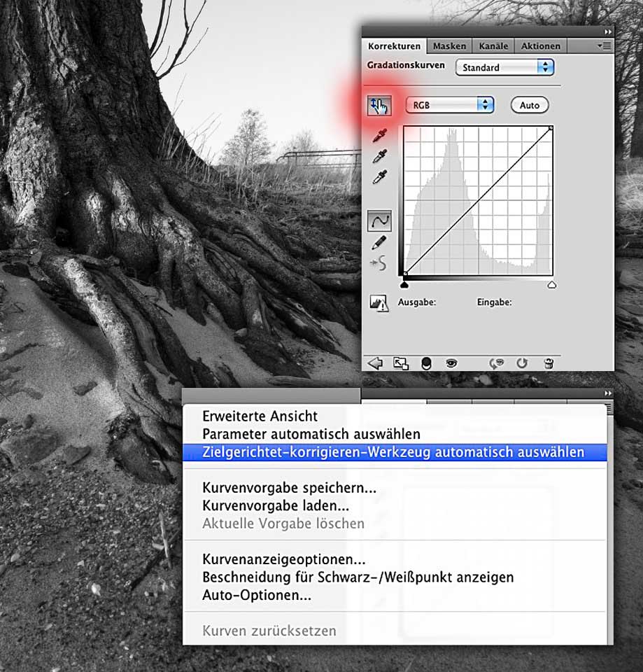Toggle adjustment layer visibility eye icon
The image size is (643, 672).
[x=451, y=363]
